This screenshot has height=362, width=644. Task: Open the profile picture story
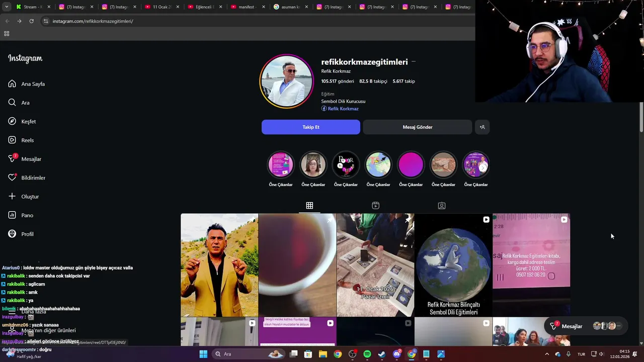point(286,81)
